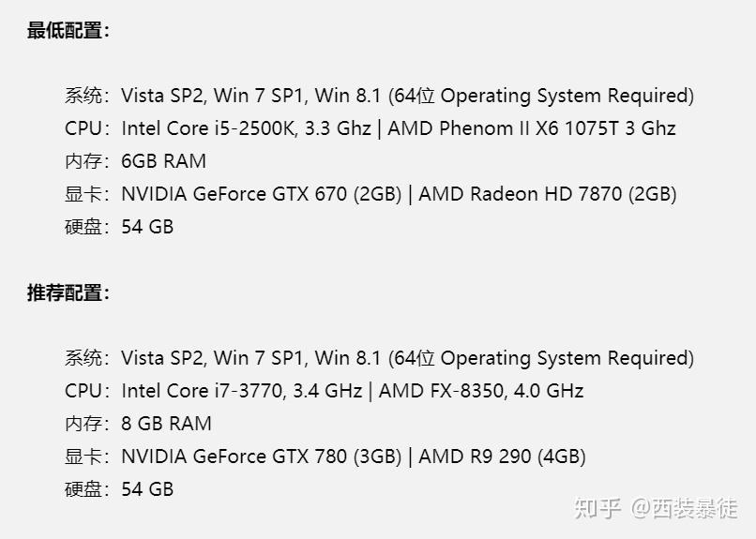The image size is (756, 539).
Task: Click CPU label under 推荐配置
Action: [x=83, y=391]
